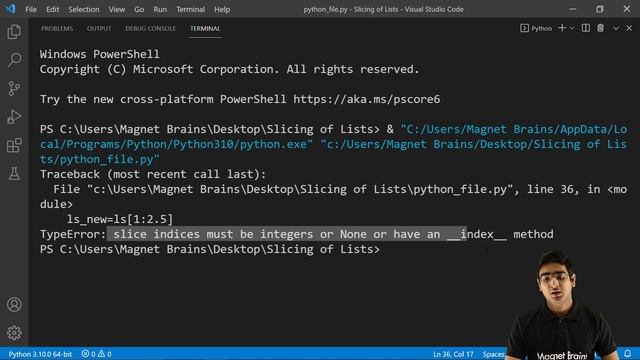
Task: Switch to the Output tab
Action: click(x=99, y=29)
